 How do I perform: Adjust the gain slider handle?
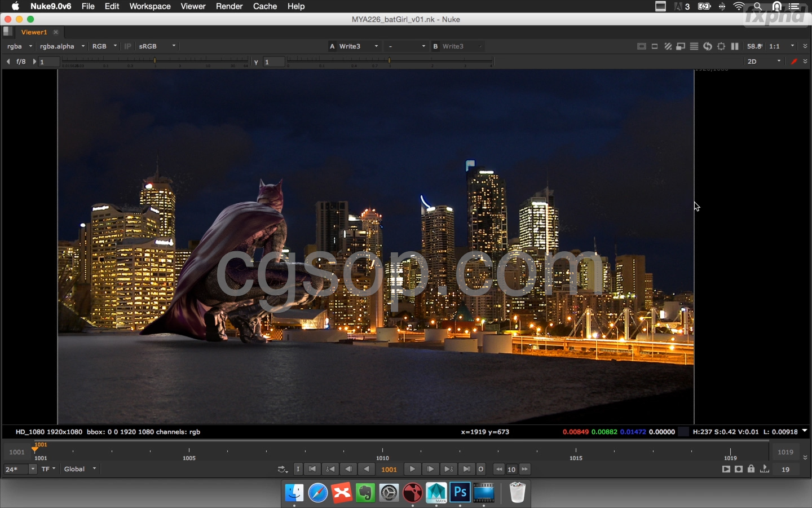[155, 60]
